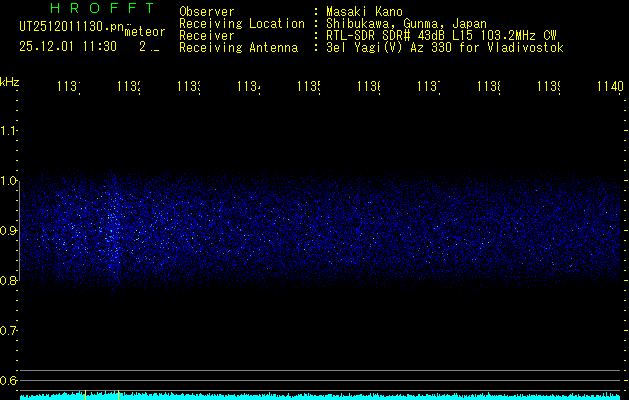Viewport: 629px width, 400px height.
Task: Click the cyan signal level strip
Action: pos(320,397)
